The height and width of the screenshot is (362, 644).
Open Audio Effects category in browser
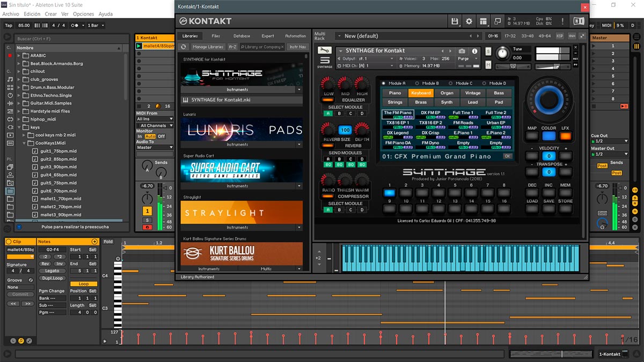point(10,103)
